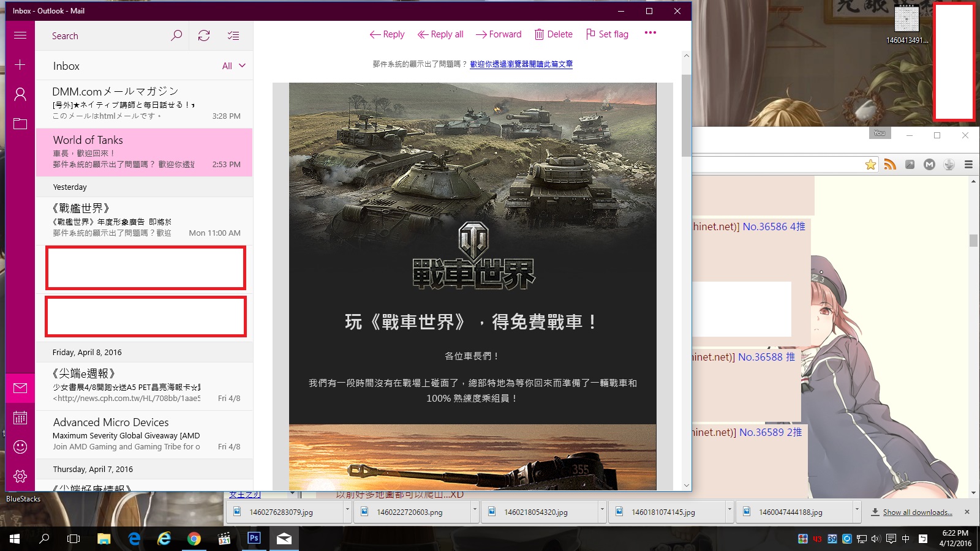Compose a new mail with plus icon
980x551 pixels.
[20, 65]
